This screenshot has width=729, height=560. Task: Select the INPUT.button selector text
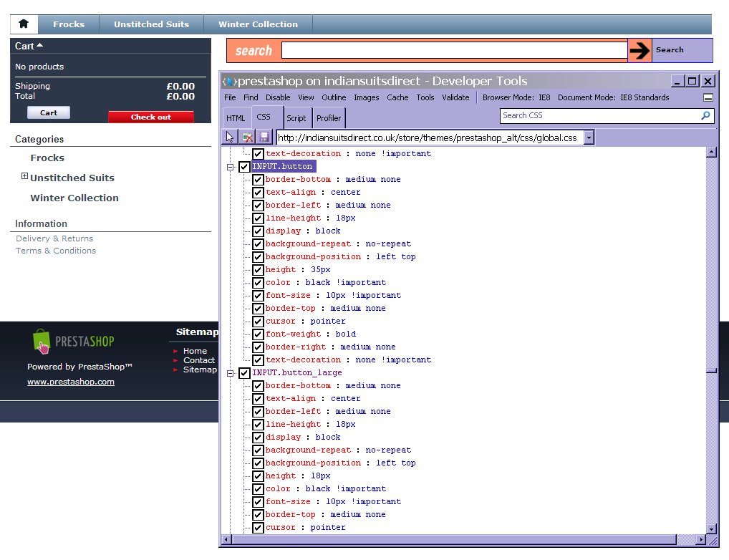tap(283, 167)
